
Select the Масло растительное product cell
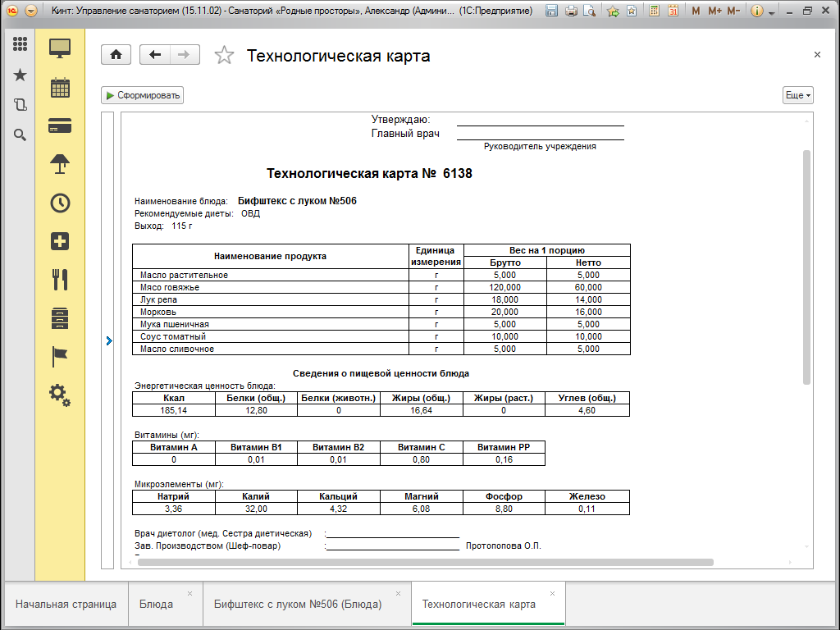tap(270, 275)
